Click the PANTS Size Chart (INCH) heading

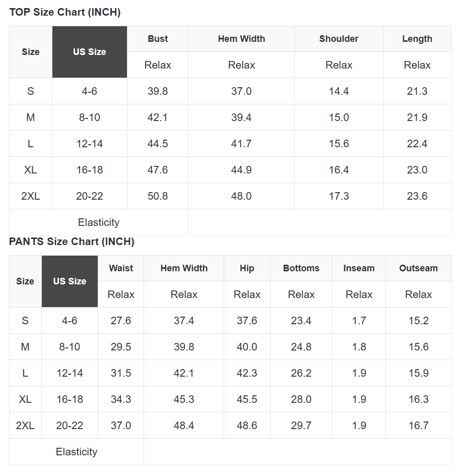click(x=72, y=242)
